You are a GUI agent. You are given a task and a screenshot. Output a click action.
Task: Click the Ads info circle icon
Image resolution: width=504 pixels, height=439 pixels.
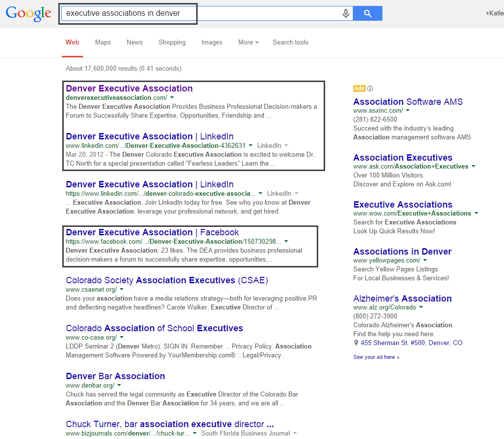[370, 88]
